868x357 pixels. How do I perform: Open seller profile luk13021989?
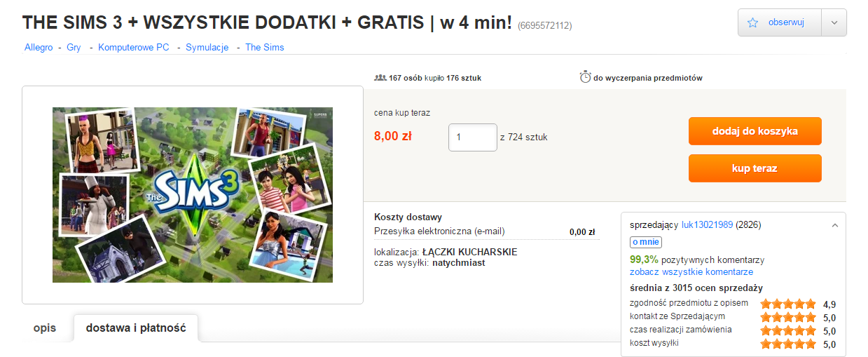pos(707,225)
